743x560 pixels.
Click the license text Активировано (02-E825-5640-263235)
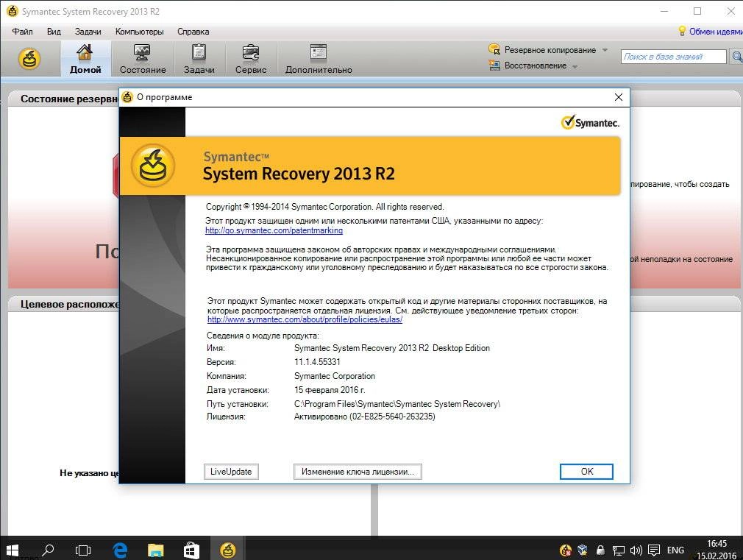click(x=364, y=417)
